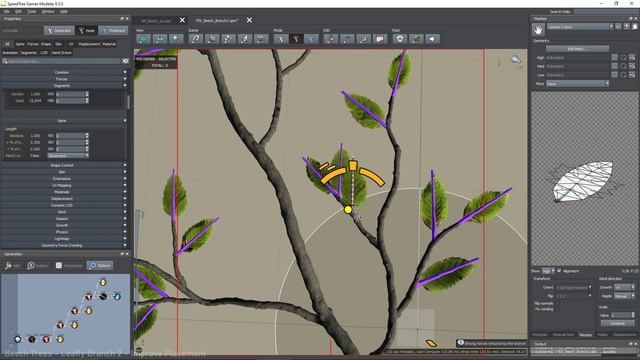Select the blue third Mode icon
Screen dimensions: 640x360
pos(311,39)
